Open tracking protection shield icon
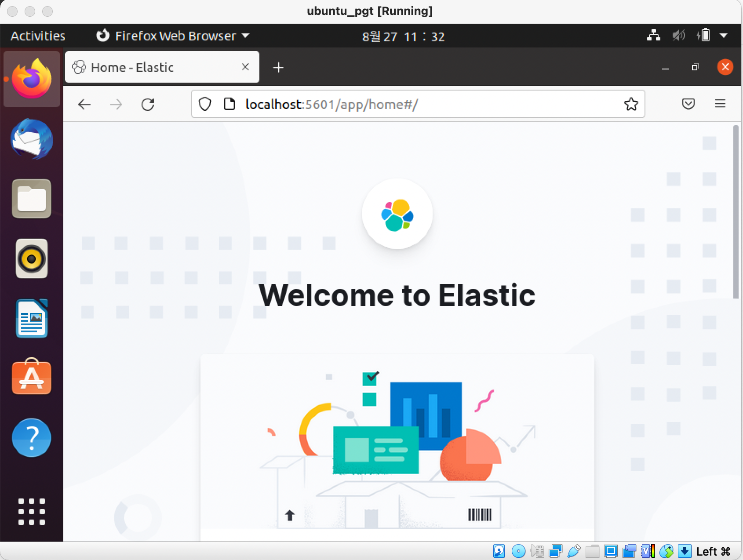Viewport: 743px width, 560px height. click(x=205, y=104)
